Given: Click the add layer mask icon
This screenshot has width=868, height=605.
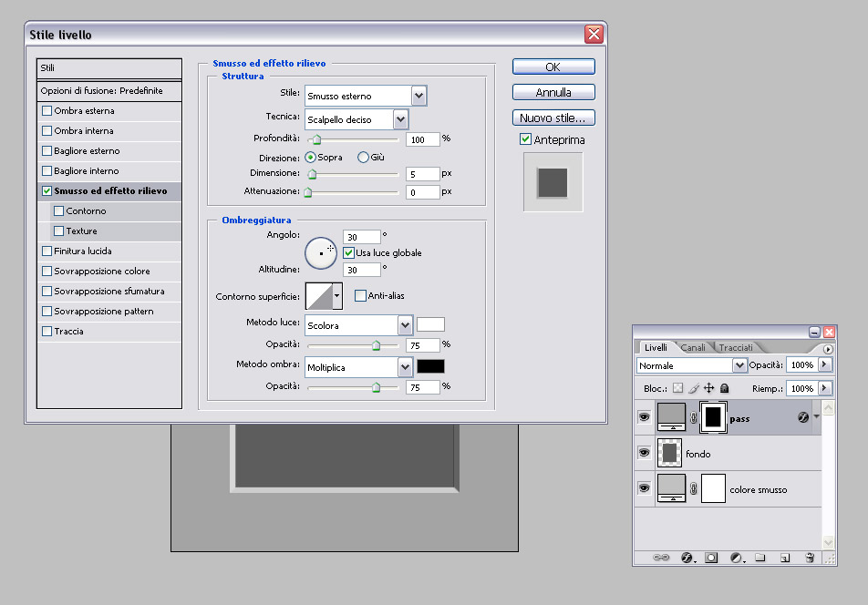Looking at the screenshot, I should click(x=711, y=557).
